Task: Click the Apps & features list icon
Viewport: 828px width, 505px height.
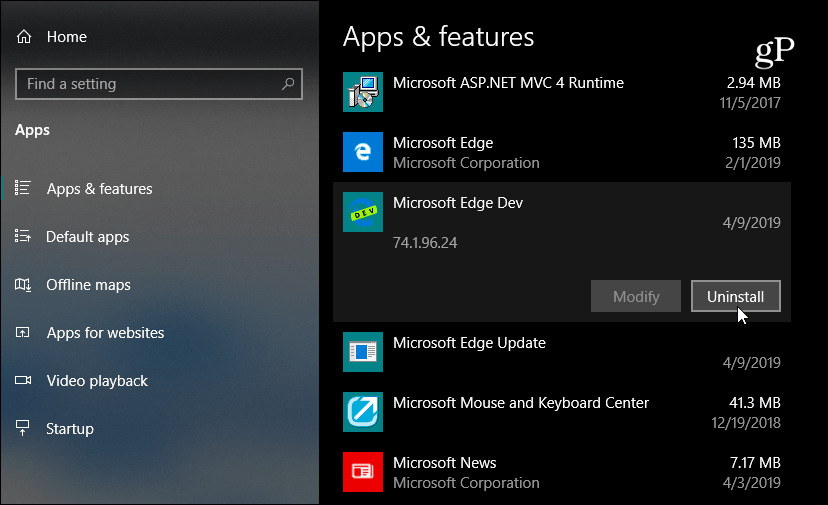Action: point(22,188)
